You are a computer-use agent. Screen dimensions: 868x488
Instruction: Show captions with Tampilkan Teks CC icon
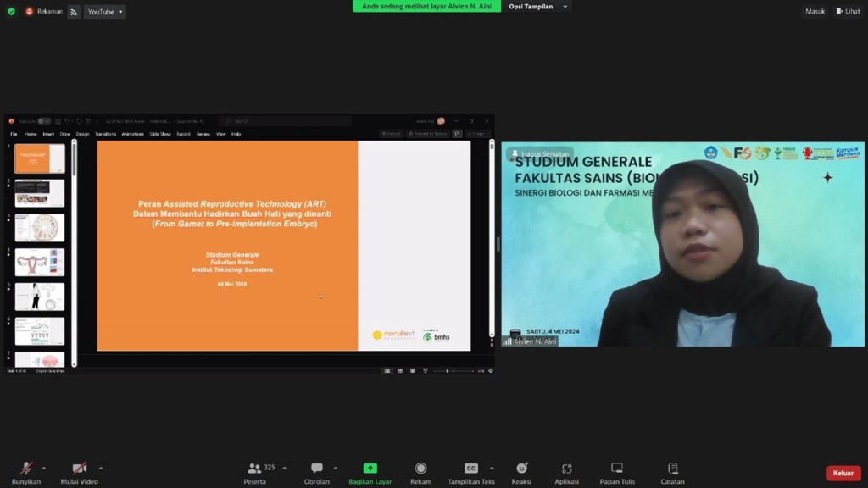pyautogui.click(x=471, y=469)
